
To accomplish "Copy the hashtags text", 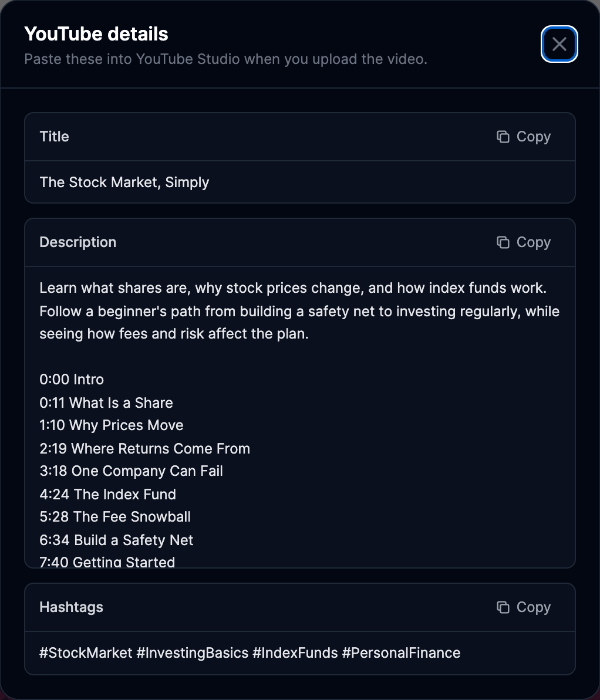I will click(x=524, y=607).
